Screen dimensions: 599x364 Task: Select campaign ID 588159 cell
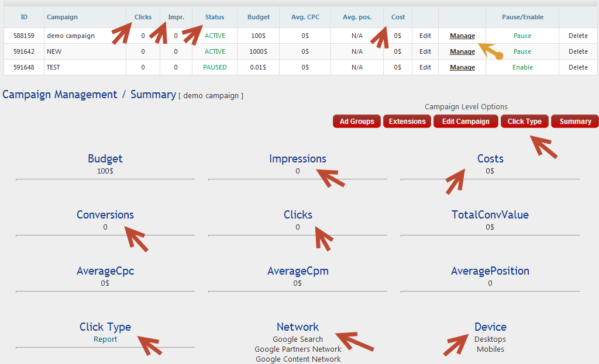tap(23, 36)
